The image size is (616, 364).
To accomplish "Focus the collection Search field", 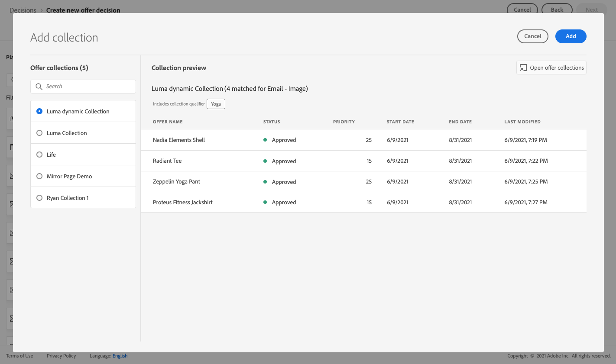I will [x=83, y=87].
